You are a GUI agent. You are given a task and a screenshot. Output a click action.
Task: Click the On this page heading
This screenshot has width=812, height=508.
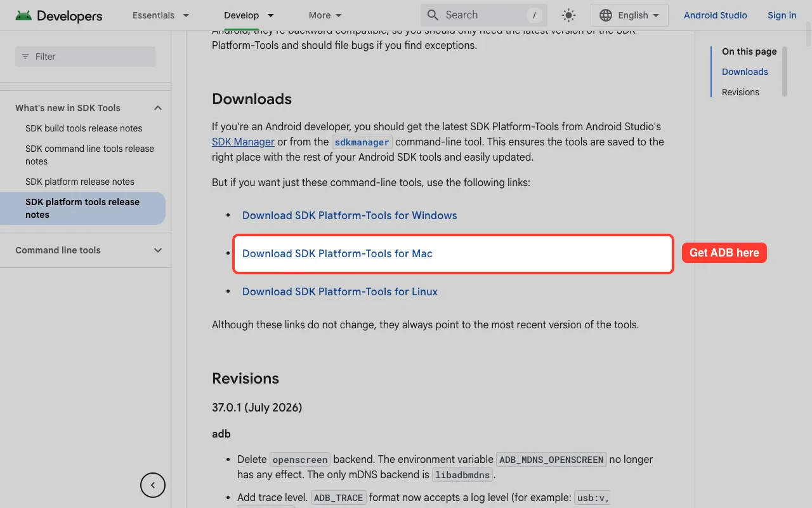749,51
